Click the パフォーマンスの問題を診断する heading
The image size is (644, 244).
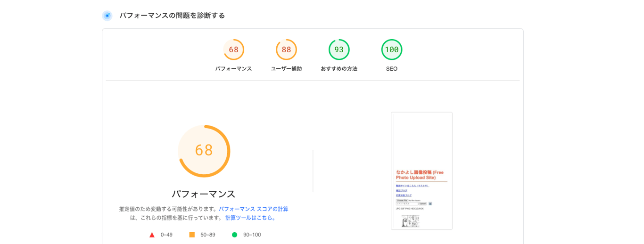click(x=172, y=16)
